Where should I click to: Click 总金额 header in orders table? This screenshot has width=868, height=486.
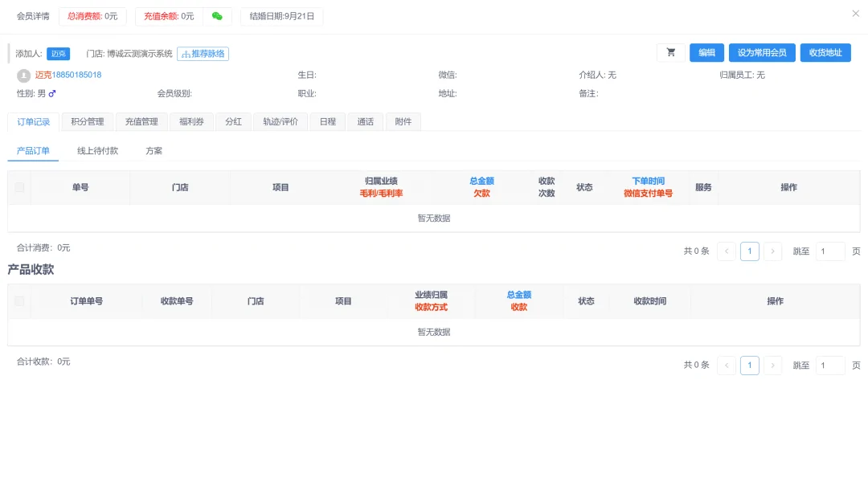[481, 181]
